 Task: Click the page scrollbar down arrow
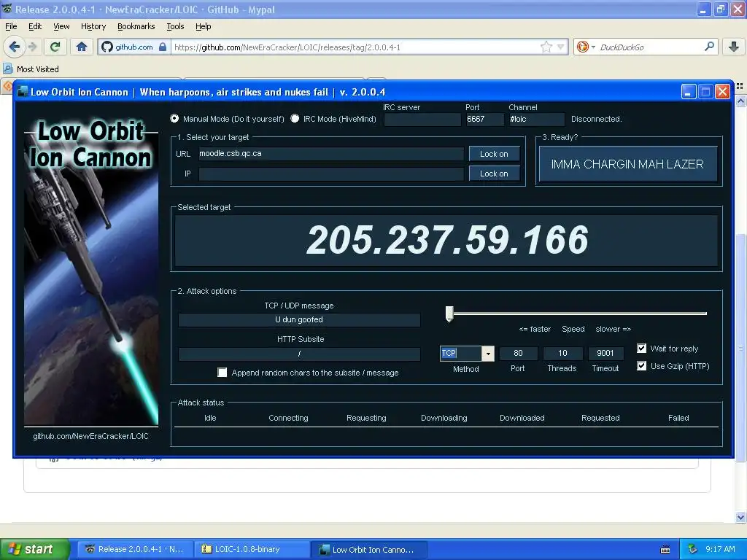pos(740,517)
